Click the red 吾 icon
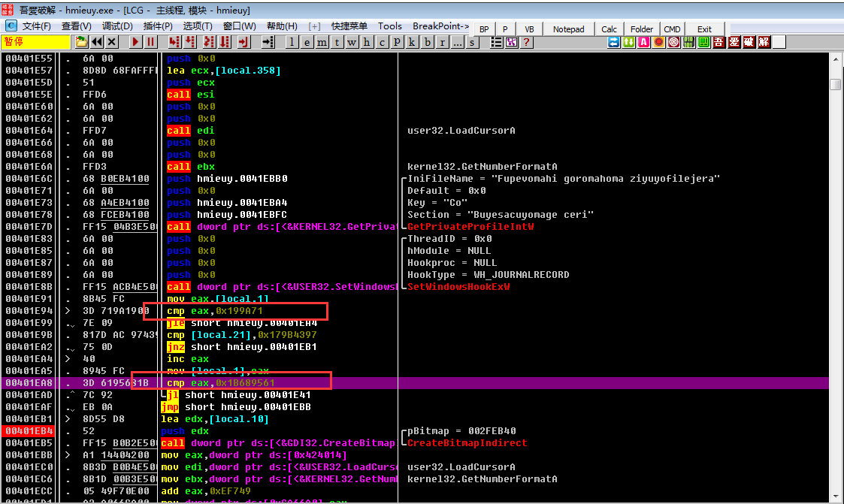844x504 pixels. [719, 42]
